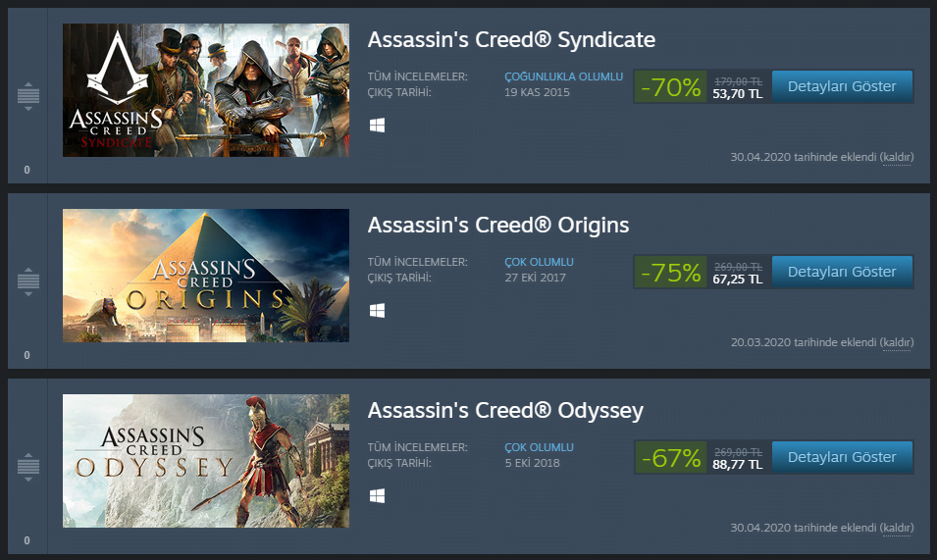Click the Windows platform icon under Syndicate
This screenshot has height=560, width=937.
(x=377, y=126)
